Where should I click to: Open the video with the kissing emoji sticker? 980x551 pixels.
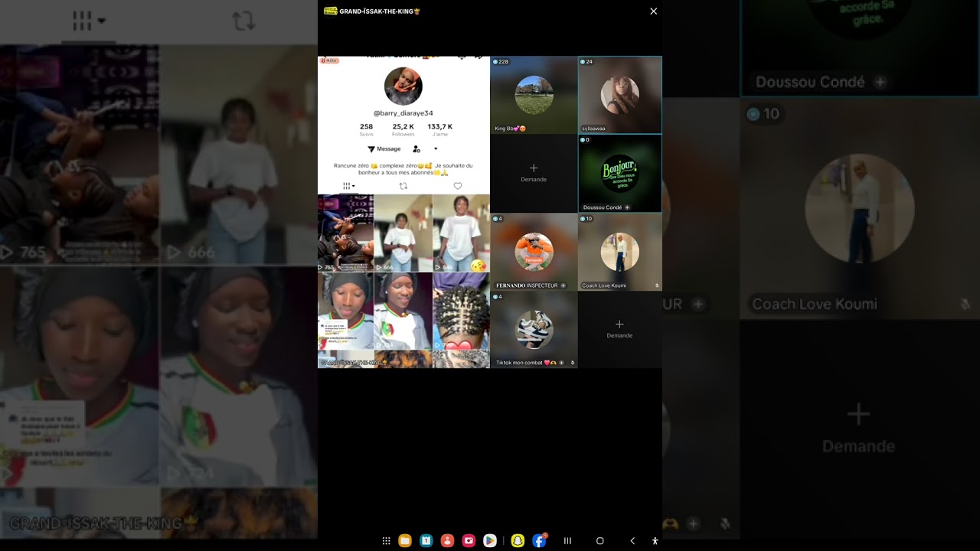pos(462,233)
